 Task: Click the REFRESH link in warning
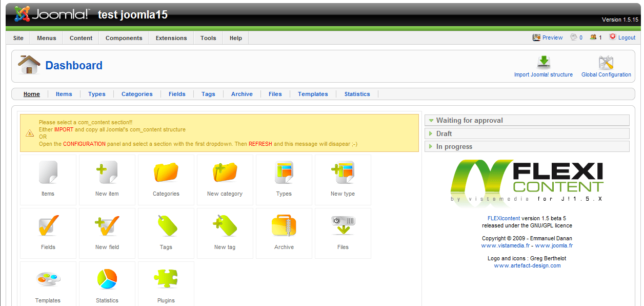pos(260,144)
